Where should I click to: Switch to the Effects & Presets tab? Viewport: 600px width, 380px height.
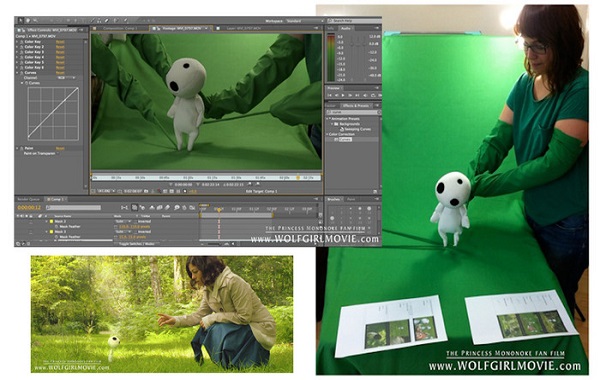355,106
